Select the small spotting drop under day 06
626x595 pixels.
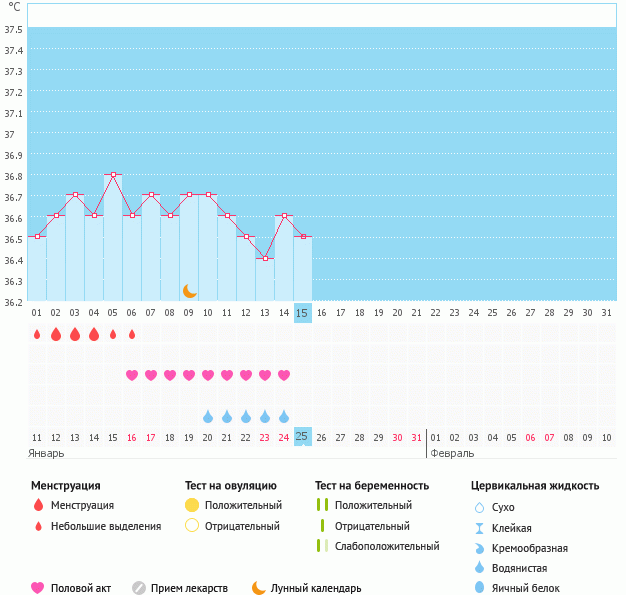132,334
